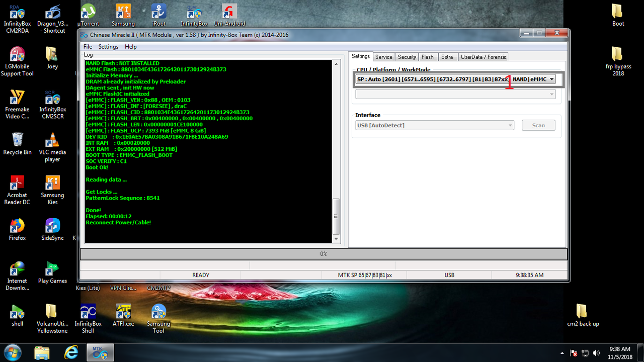The image size is (644, 362).
Task: Open the Windows Start menu
Action: click(x=12, y=352)
